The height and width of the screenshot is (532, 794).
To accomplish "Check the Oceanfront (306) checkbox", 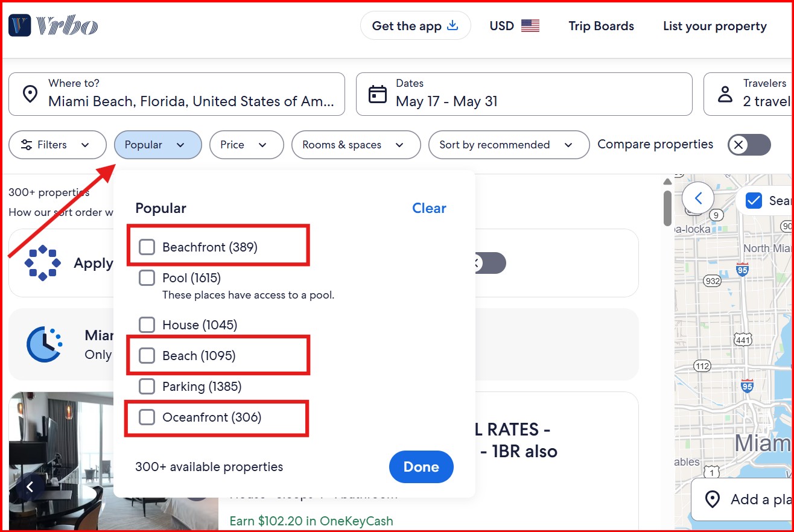I will [147, 417].
